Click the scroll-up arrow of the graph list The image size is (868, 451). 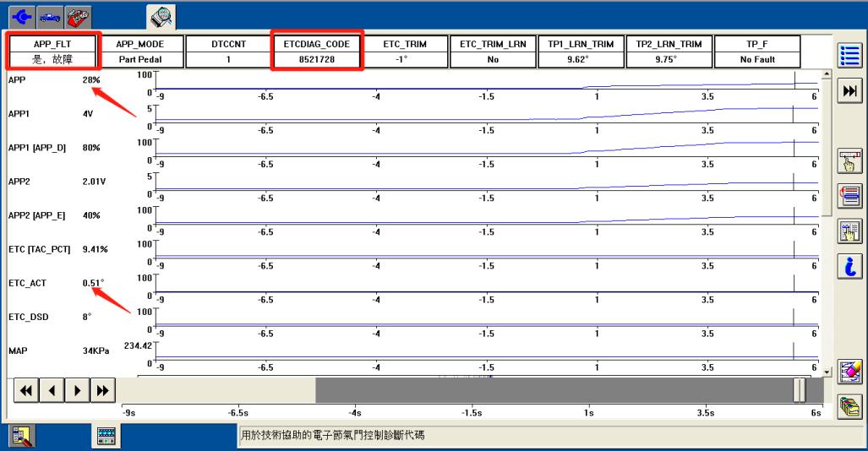pos(827,74)
